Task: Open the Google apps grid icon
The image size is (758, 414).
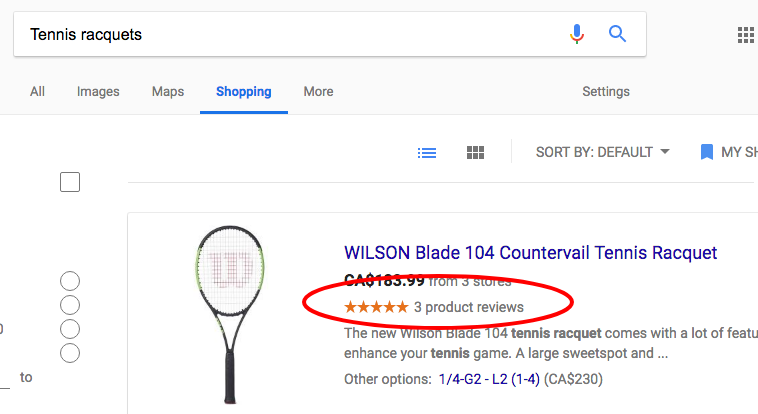Action: [x=745, y=35]
